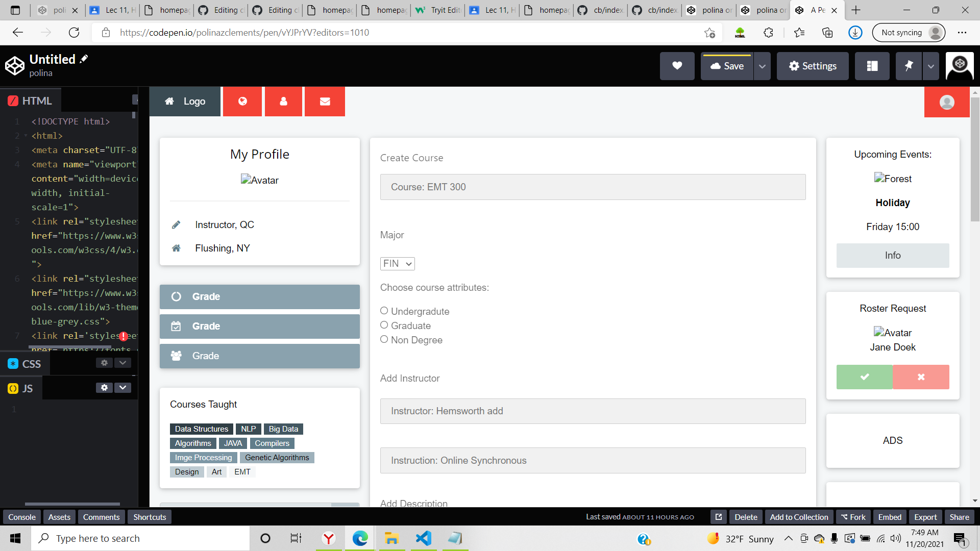The image size is (980, 551).
Task: Click the Course: EMT 300 input field
Action: click(x=592, y=187)
